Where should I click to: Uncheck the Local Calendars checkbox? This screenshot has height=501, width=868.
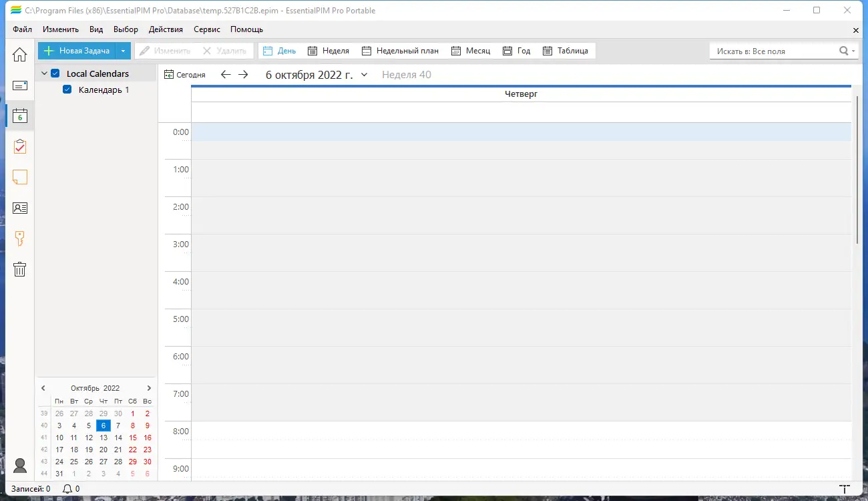point(55,73)
